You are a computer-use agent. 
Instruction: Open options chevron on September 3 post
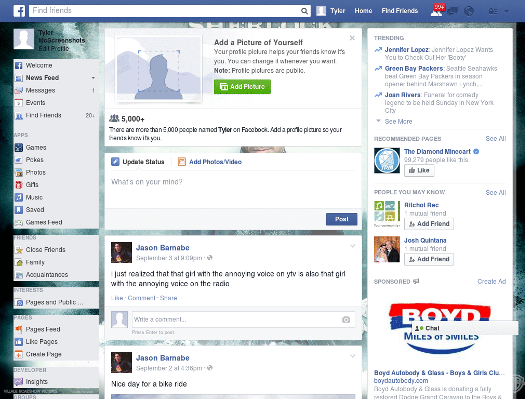coord(353,246)
